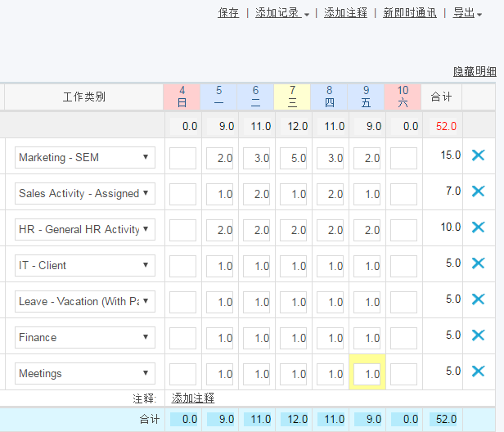Select the highlighted Friday field in Meetings row

click(367, 374)
